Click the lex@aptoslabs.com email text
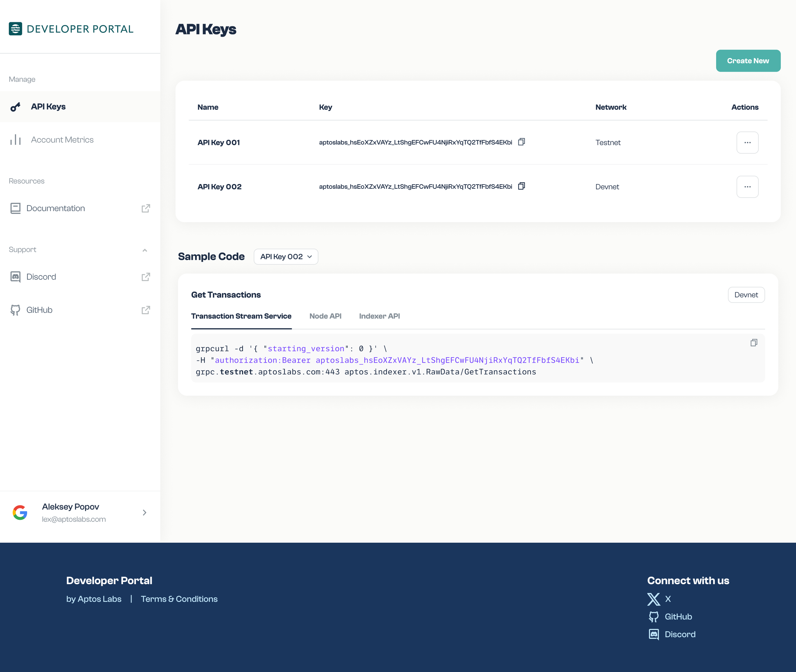The image size is (796, 672). tap(74, 519)
